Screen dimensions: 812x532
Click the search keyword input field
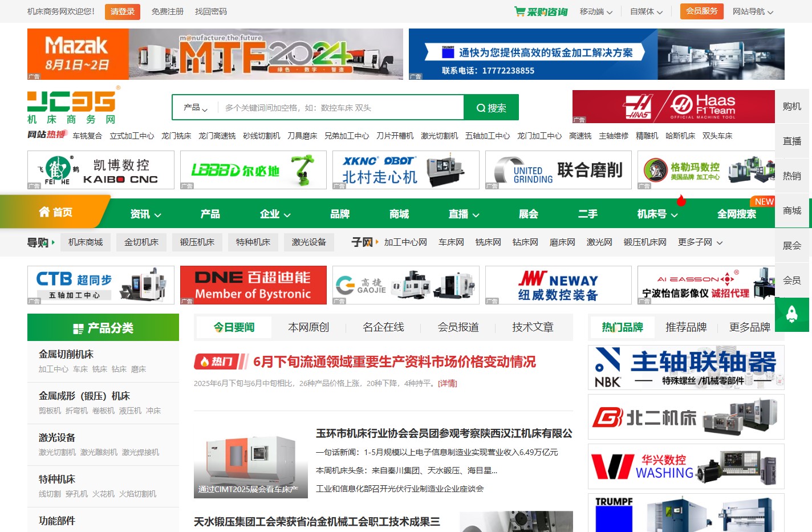(340, 107)
